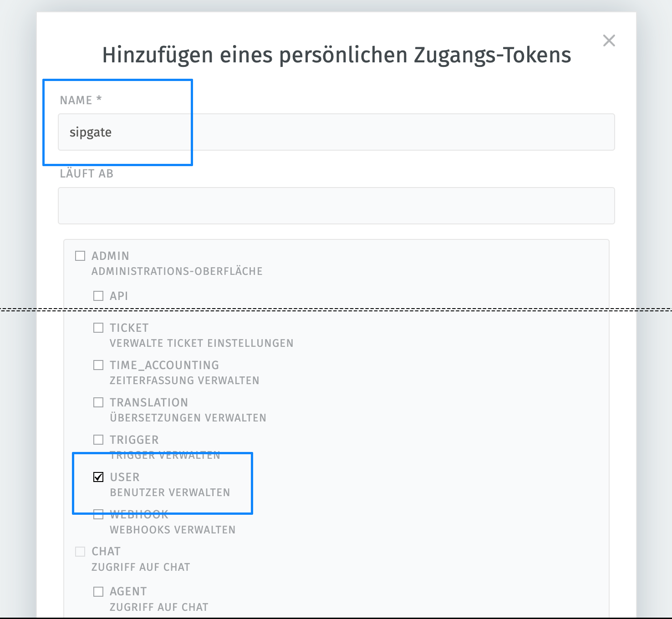Viewport: 672px width, 619px height.
Task: Uncheck the USER permission
Action: coord(98,477)
